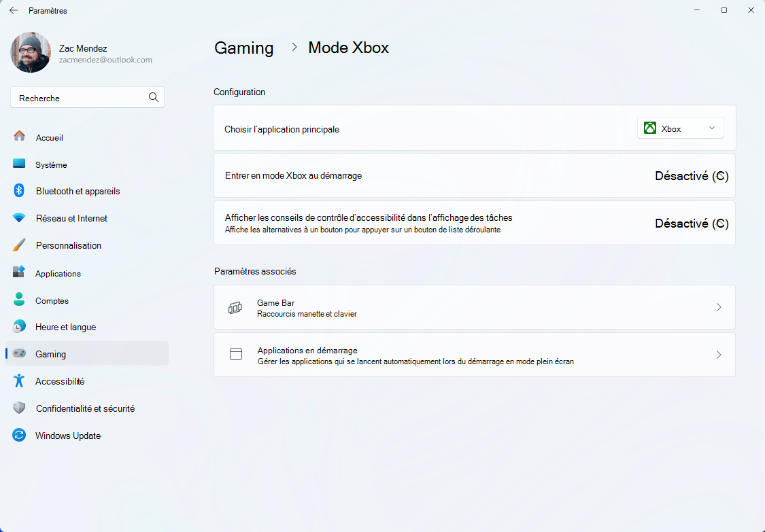Click the Game Bar title text
Screen dimensions: 765x532
275,303
